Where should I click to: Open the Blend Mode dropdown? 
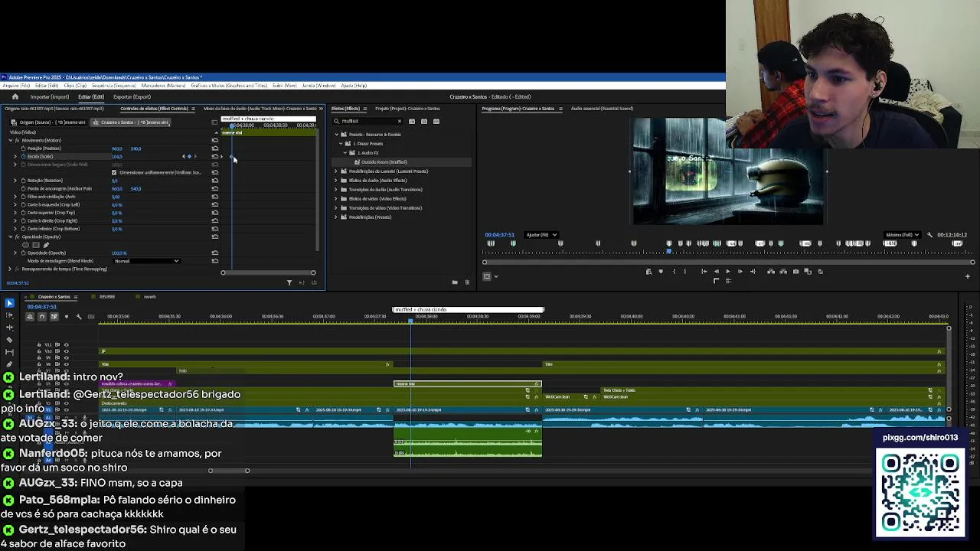[x=146, y=261]
